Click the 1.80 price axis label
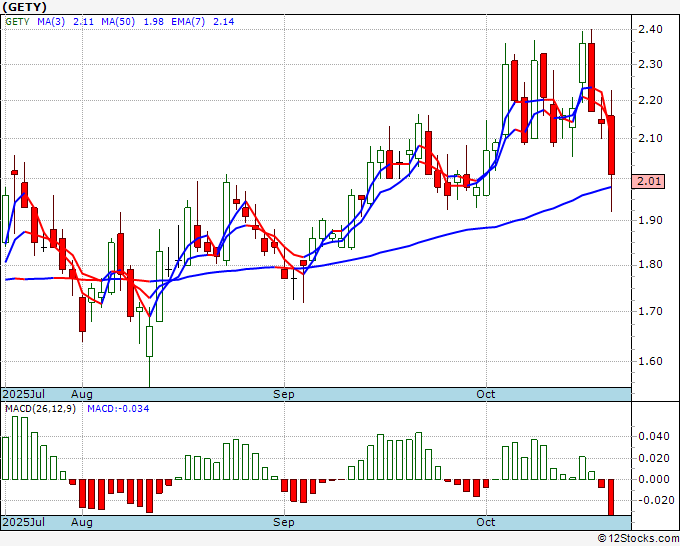Image resolution: width=680 pixels, height=546 pixels. [x=650, y=265]
